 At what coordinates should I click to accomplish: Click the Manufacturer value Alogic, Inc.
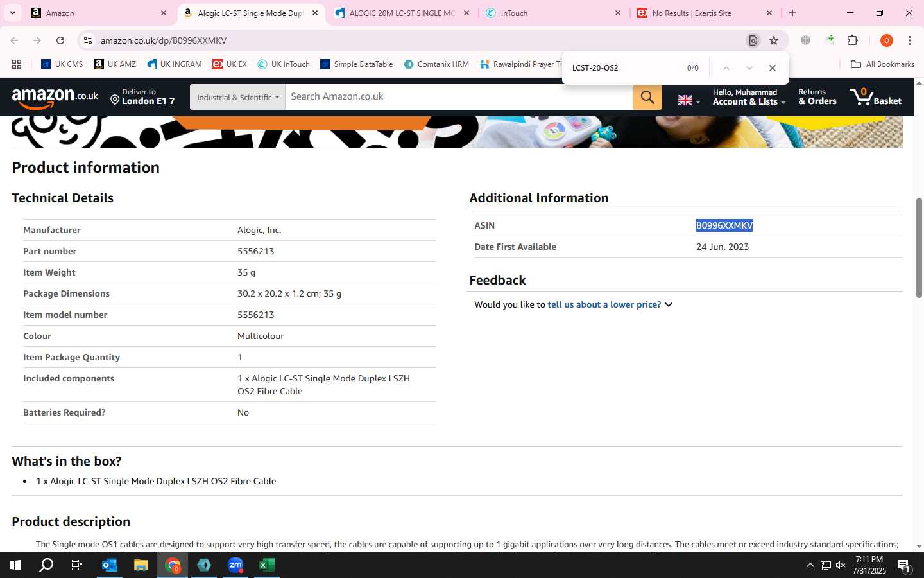pos(259,230)
